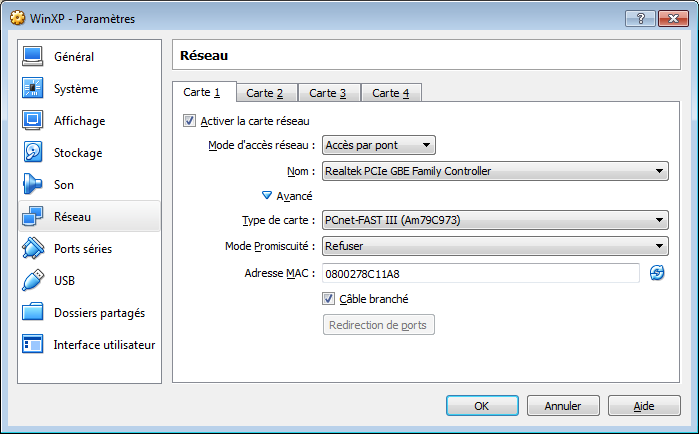The width and height of the screenshot is (699, 434).
Task: Switch to the Carte 2 tab
Action: (265, 93)
